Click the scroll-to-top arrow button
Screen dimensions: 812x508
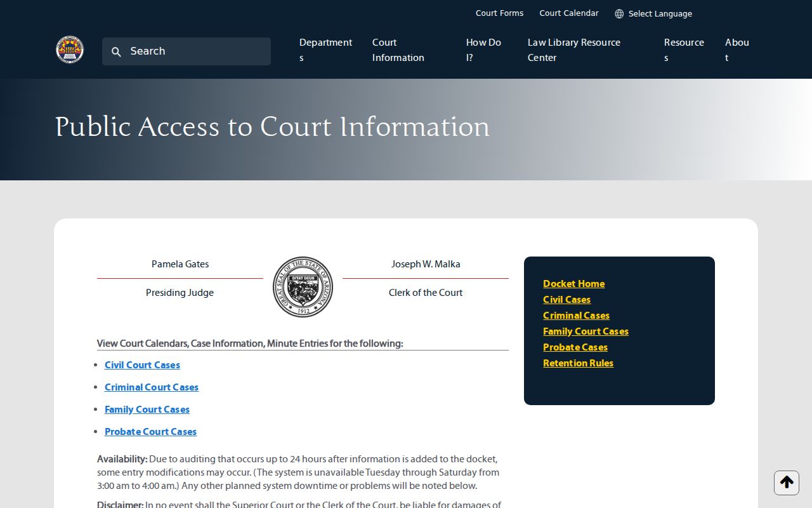click(787, 483)
